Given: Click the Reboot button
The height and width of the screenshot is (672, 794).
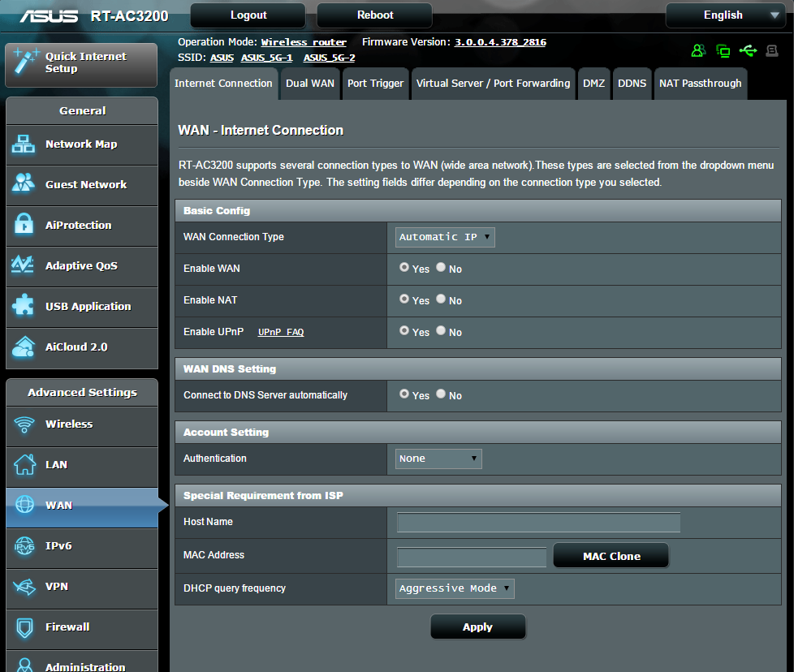Looking at the screenshot, I should (375, 15).
